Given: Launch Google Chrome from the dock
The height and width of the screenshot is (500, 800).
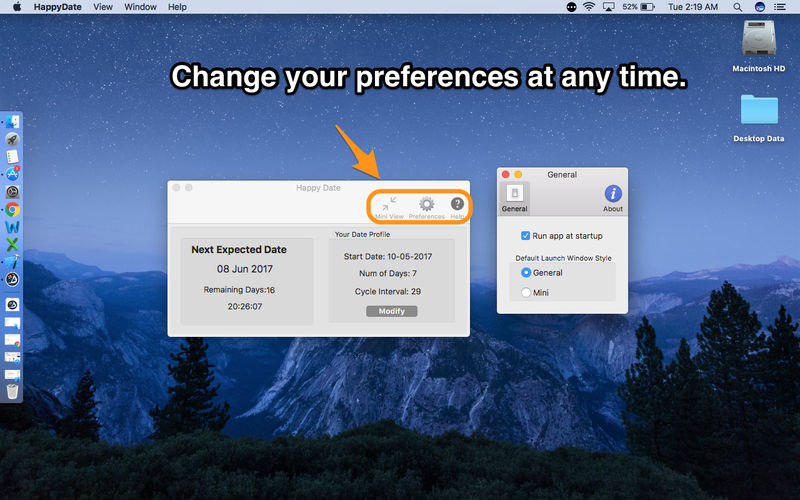Looking at the screenshot, I should (12, 209).
